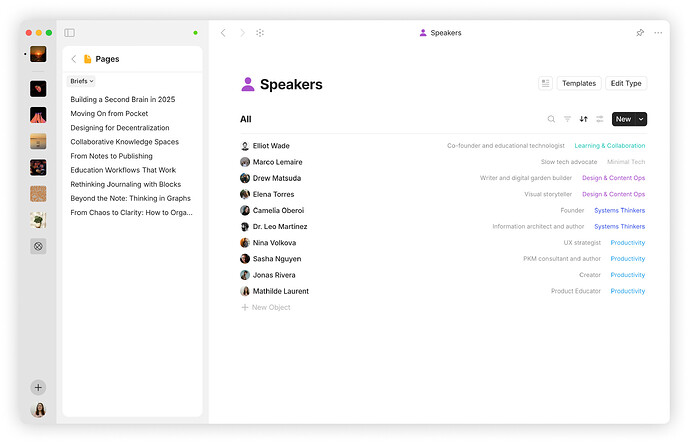Pin the Speakers page
Viewport: 690px width, 443px height.
(640, 33)
